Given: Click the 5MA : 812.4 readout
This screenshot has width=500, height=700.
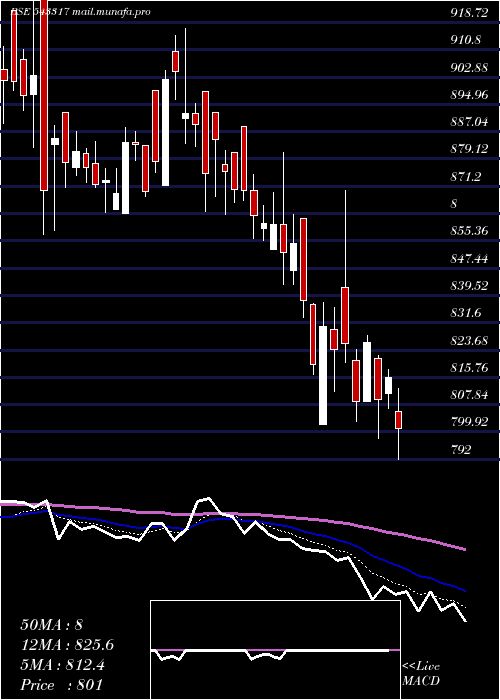Looking at the screenshot, I should 62,665.
